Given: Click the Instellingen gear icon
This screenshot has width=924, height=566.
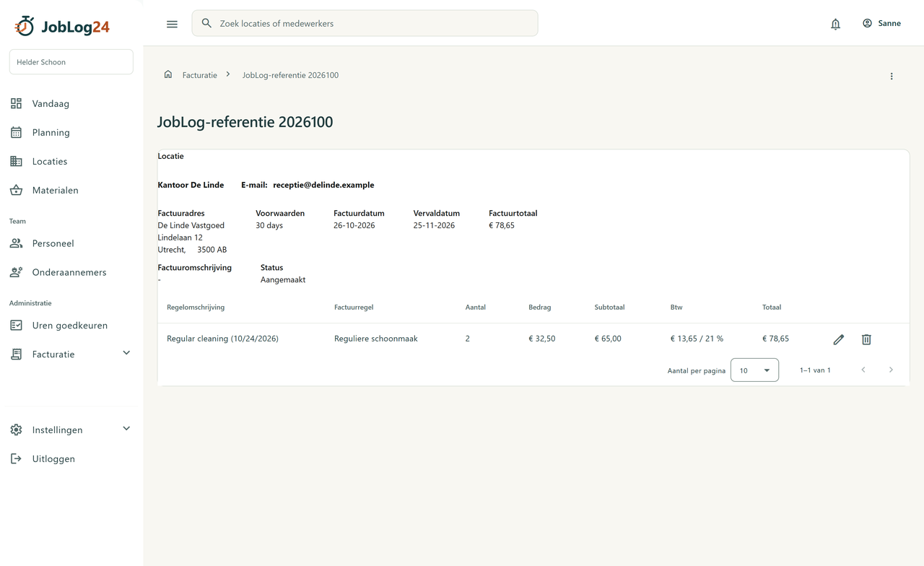Looking at the screenshot, I should [x=16, y=430].
